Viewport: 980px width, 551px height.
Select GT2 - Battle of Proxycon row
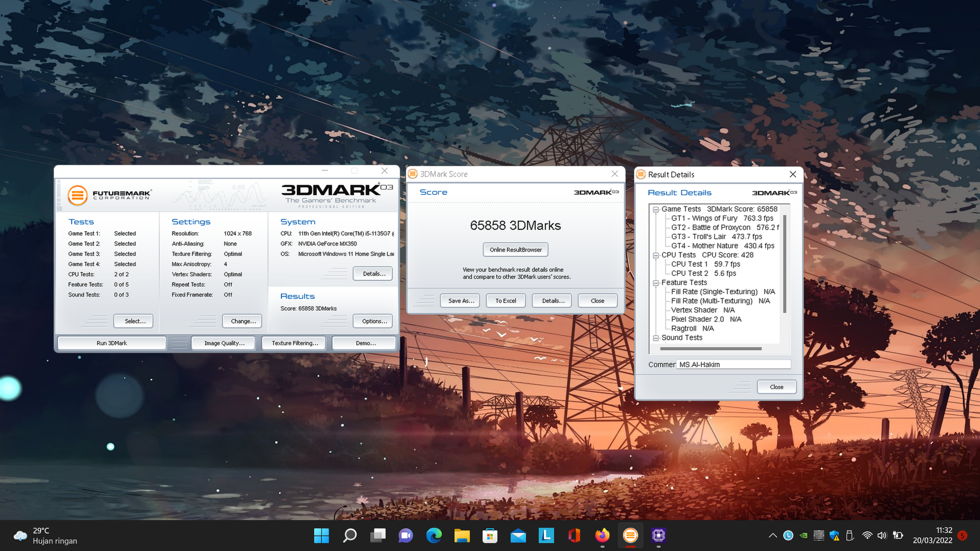coord(725,228)
